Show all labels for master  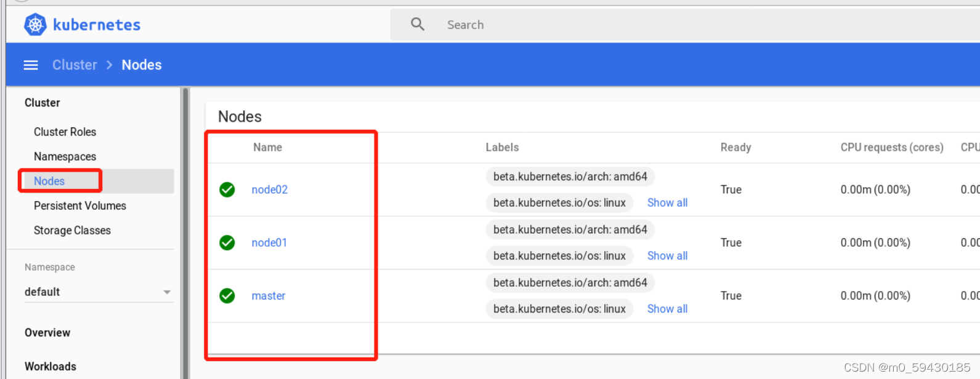667,309
